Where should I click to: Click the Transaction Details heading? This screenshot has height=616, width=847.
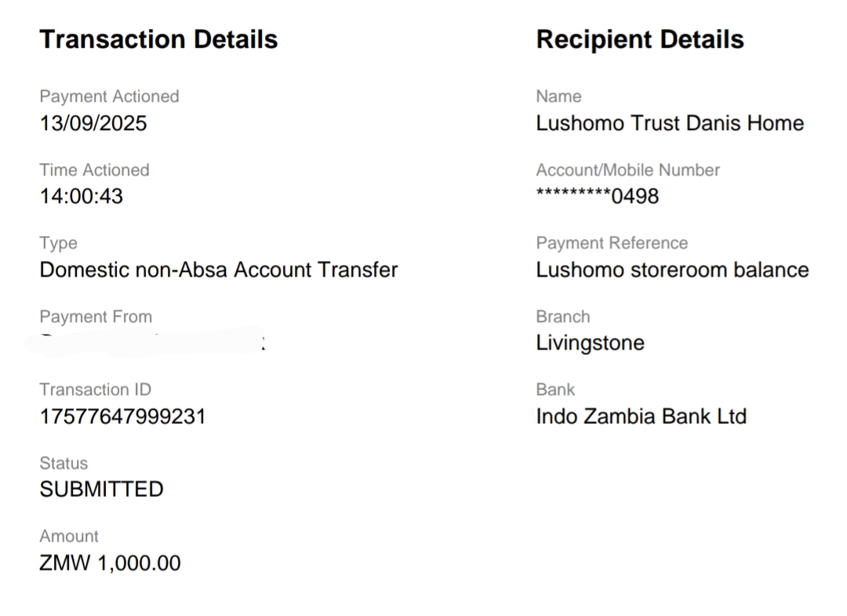[158, 39]
